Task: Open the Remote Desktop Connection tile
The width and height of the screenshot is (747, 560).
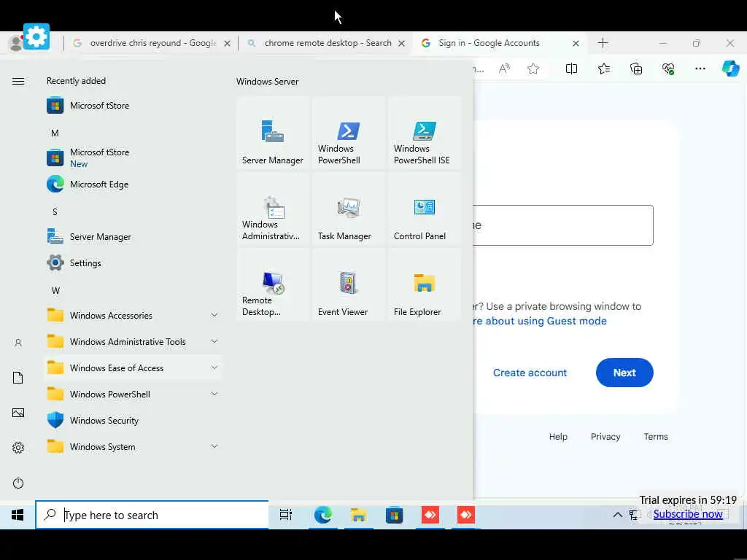Action: click(273, 285)
